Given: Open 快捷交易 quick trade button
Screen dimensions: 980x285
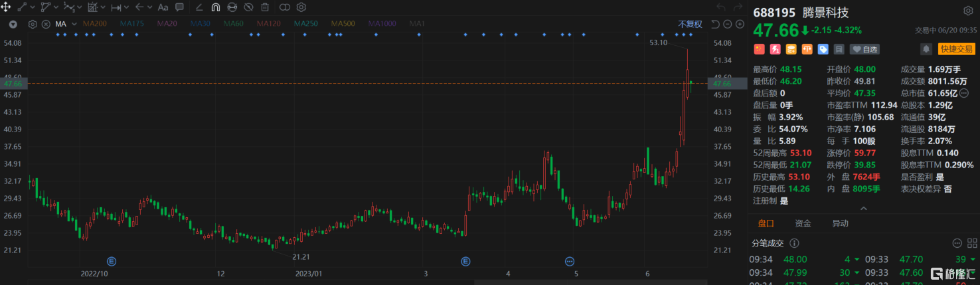Looking at the screenshot, I should [955, 49].
